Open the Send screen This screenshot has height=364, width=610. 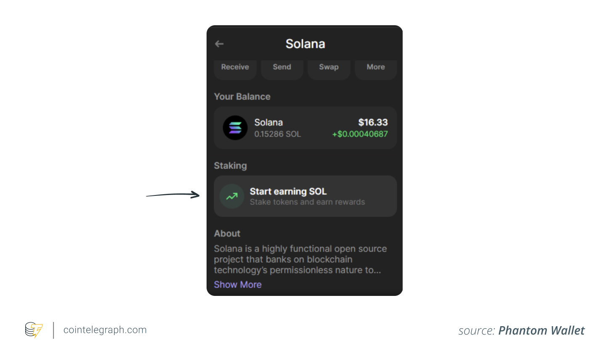[x=282, y=67]
